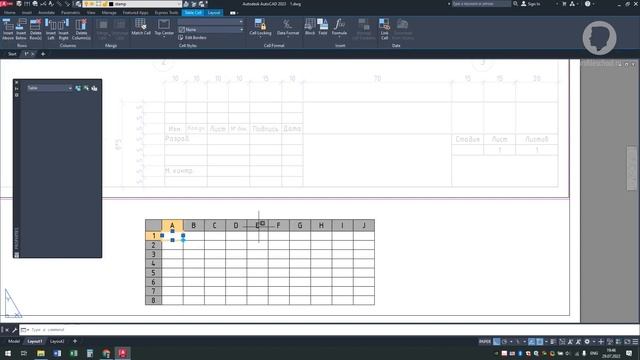Screen dimensions: 640x360
Task: Select row header 8 in table
Action: coord(153,300)
